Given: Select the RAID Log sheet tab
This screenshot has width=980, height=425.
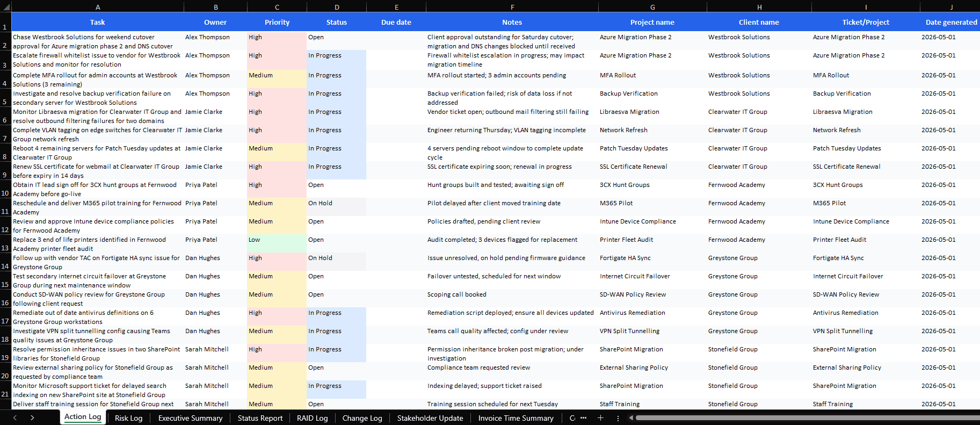Looking at the screenshot, I should [312, 418].
